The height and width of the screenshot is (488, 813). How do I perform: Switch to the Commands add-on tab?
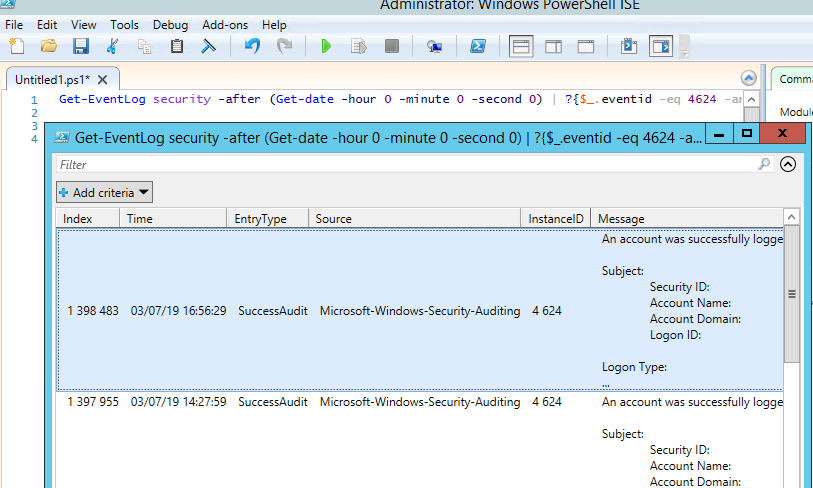[793, 79]
